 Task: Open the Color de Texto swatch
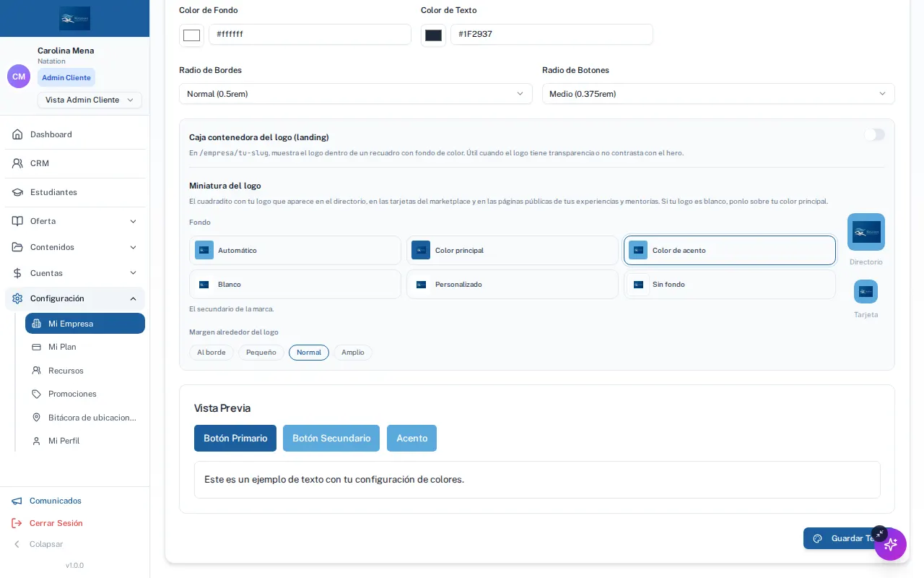pos(433,35)
